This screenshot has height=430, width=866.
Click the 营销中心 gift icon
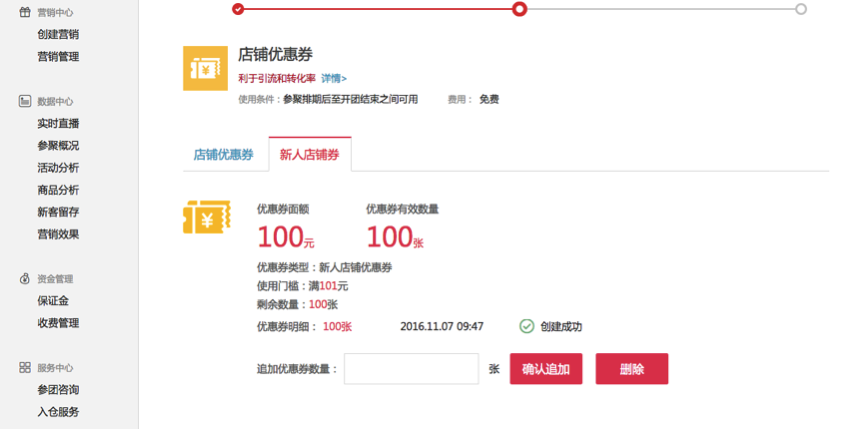point(24,12)
